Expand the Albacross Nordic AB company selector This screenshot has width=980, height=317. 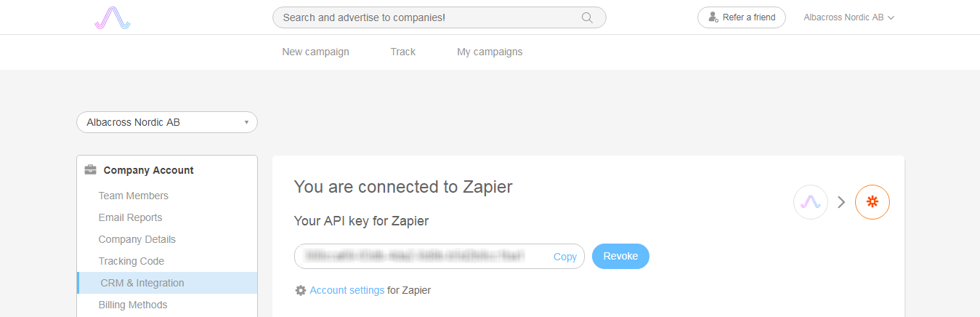pos(167,122)
